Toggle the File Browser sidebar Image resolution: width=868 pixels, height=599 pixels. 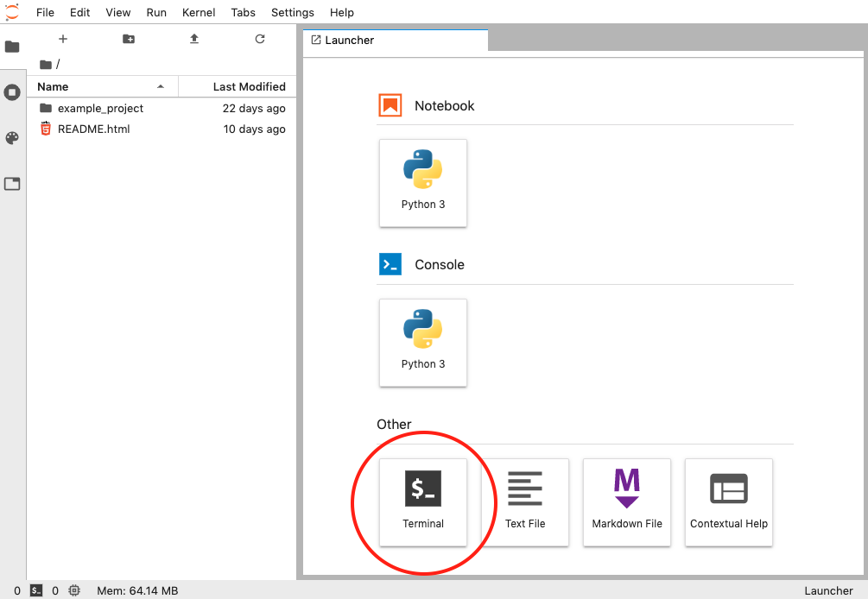[x=12, y=47]
